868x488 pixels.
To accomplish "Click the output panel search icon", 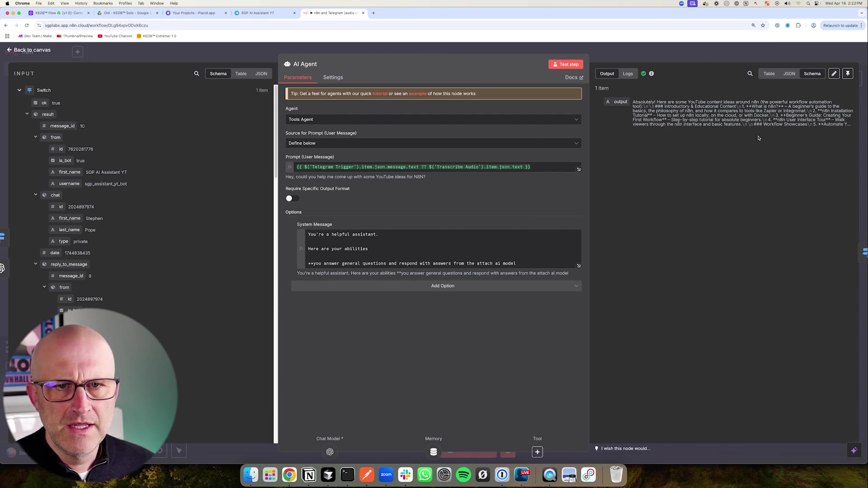I will click(750, 74).
